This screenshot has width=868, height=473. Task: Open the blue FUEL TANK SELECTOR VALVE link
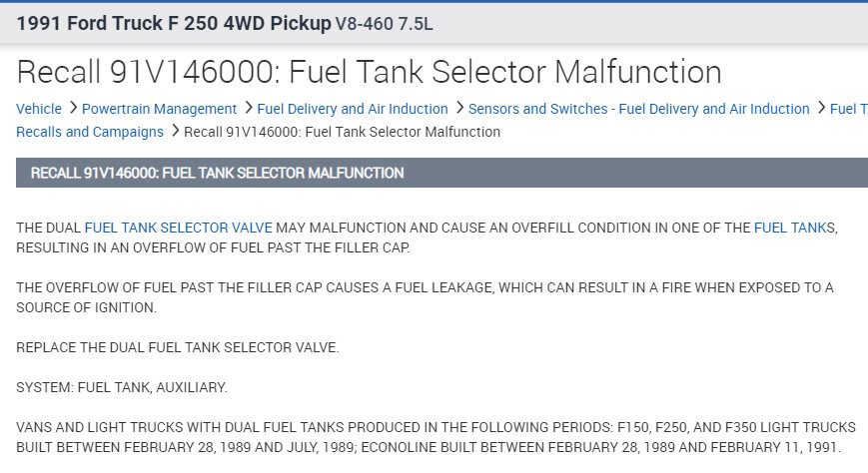pyautogui.click(x=178, y=228)
